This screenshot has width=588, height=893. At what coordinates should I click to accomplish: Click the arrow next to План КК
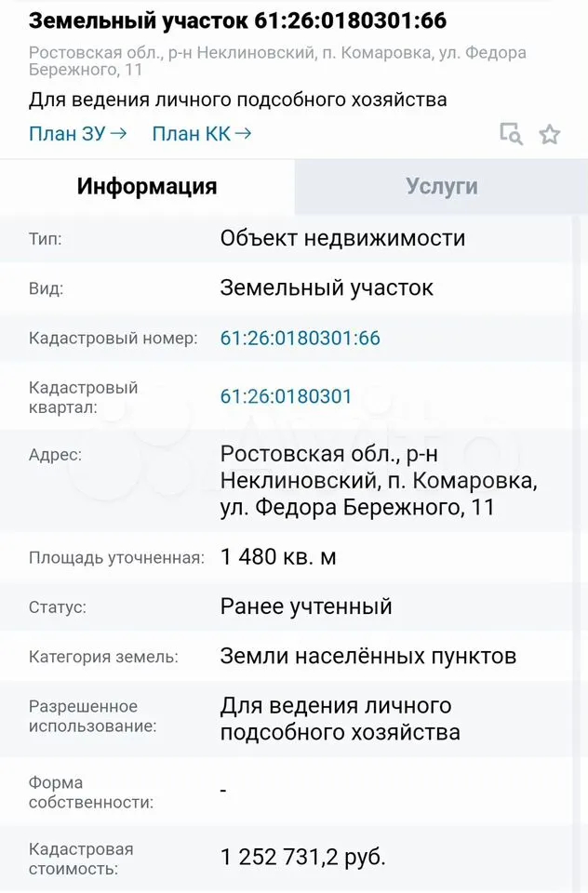[243, 133]
